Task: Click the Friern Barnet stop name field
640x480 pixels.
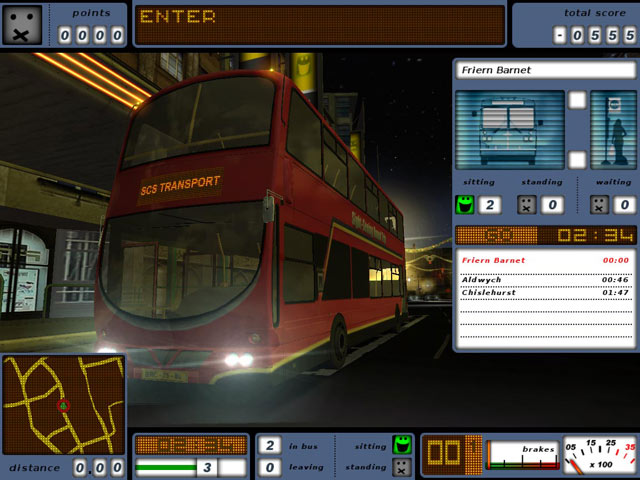Action: [x=545, y=71]
